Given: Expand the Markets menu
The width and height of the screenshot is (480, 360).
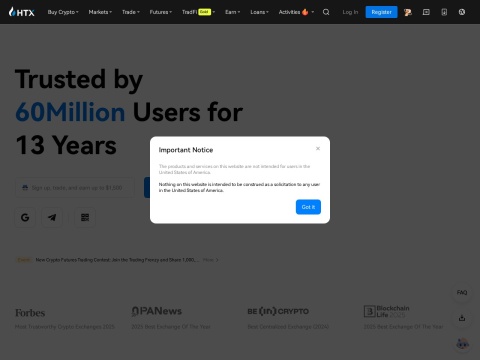Looking at the screenshot, I should click(100, 12).
